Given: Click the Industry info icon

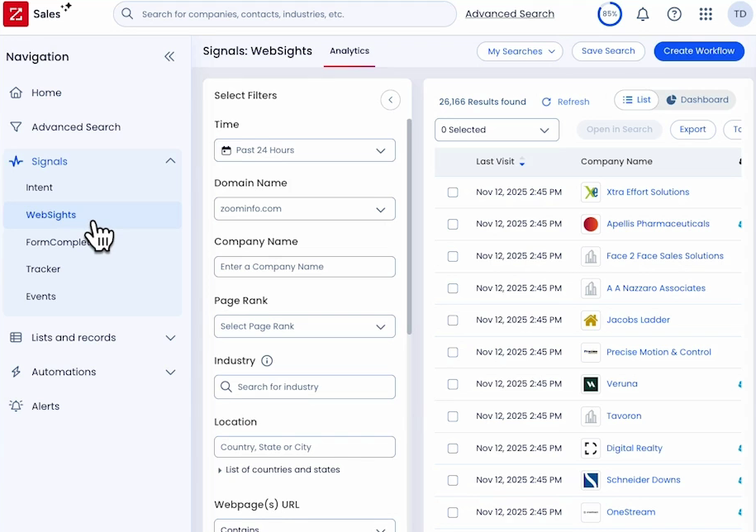Looking at the screenshot, I should [x=267, y=360].
